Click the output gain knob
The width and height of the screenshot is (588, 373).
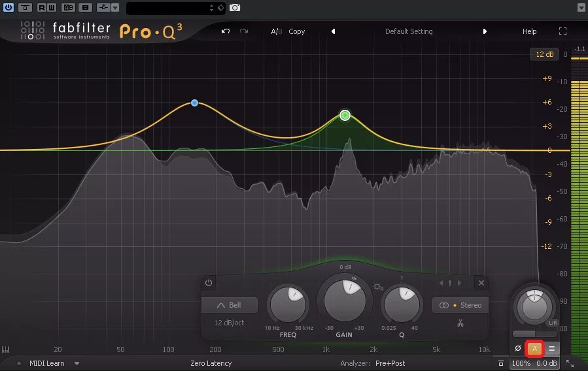534,306
